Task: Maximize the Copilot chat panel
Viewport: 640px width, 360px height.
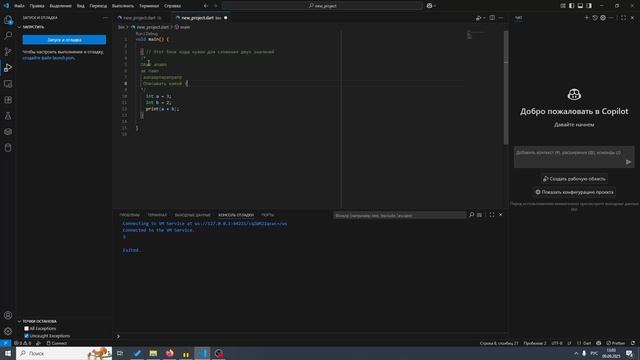Action: 623,18
